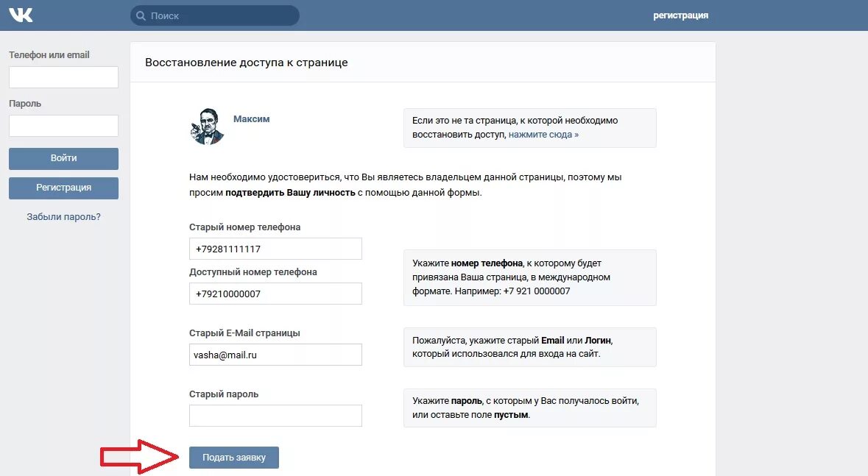Click the Старый номер телефона field
Screen dimensions: 868x476
(x=275, y=249)
